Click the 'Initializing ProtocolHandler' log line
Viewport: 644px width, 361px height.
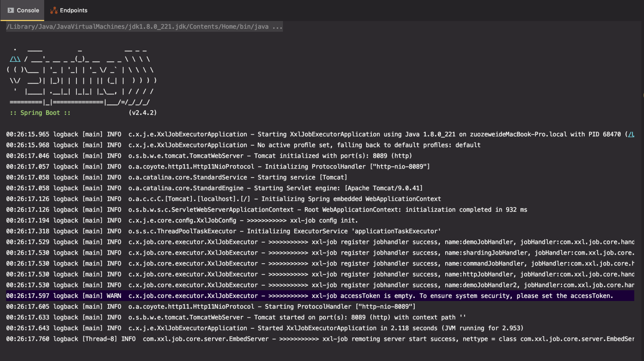[x=218, y=166]
